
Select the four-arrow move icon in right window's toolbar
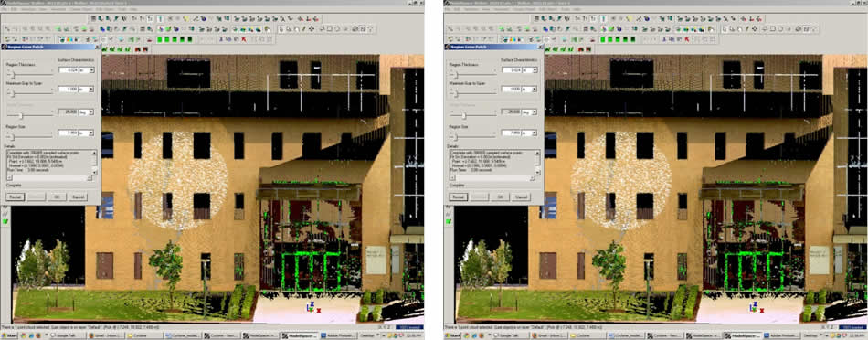pos(755,29)
